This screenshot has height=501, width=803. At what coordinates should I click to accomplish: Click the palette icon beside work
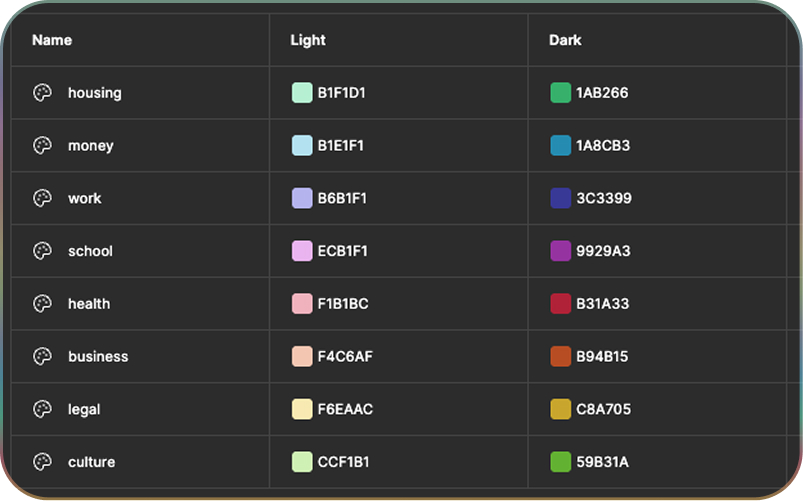pos(43,198)
